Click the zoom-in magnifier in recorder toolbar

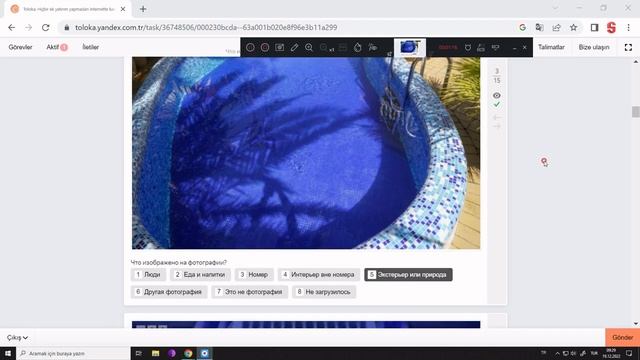tap(309, 47)
